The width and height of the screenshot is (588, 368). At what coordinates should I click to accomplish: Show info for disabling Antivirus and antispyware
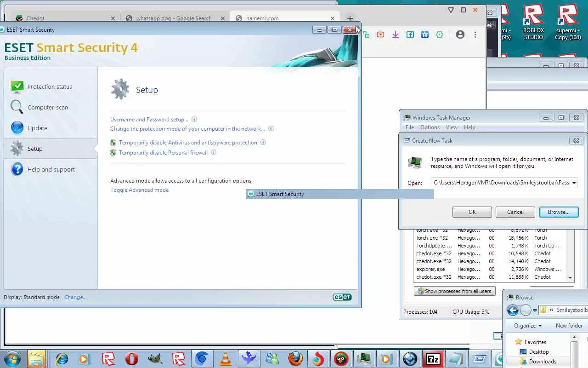pos(263,143)
